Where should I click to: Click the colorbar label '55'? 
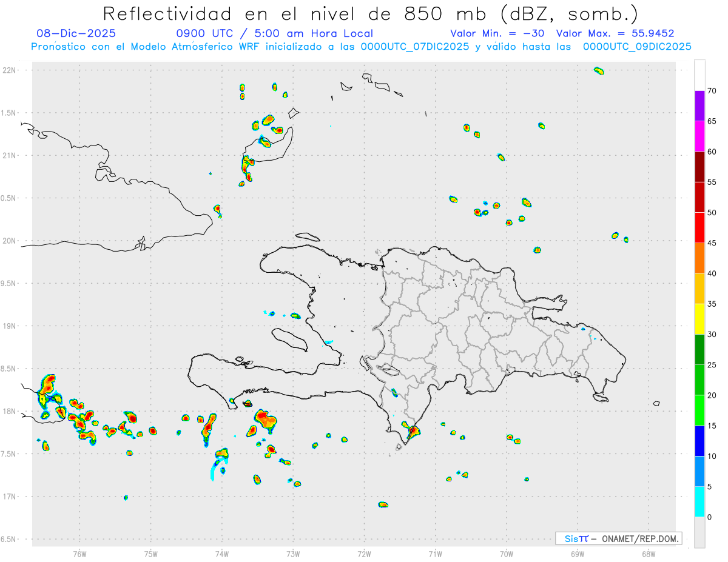click(712, 182)
